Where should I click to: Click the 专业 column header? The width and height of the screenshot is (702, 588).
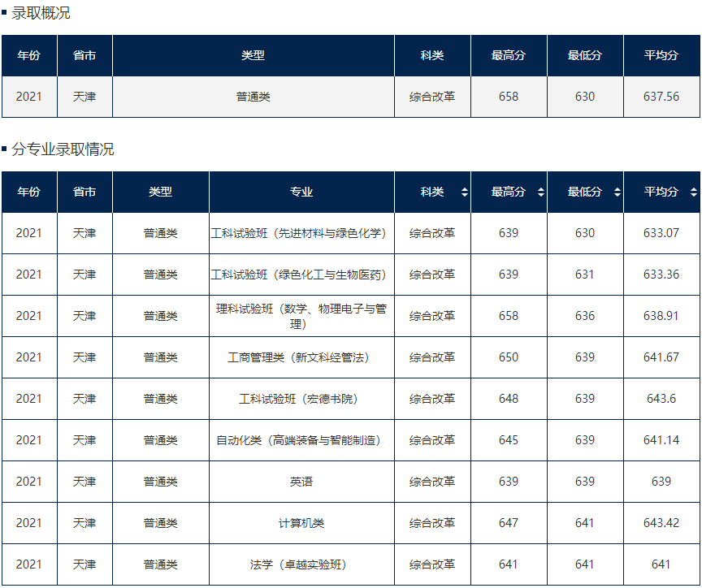pyautogui.click(x=301, y=192)
